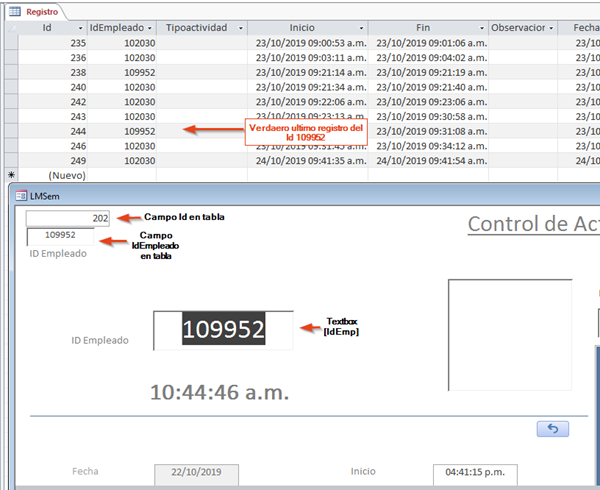The width and height of the screenshot is (600, 490).
Task: Switch to the Registro tab
Action: point(40,11)
